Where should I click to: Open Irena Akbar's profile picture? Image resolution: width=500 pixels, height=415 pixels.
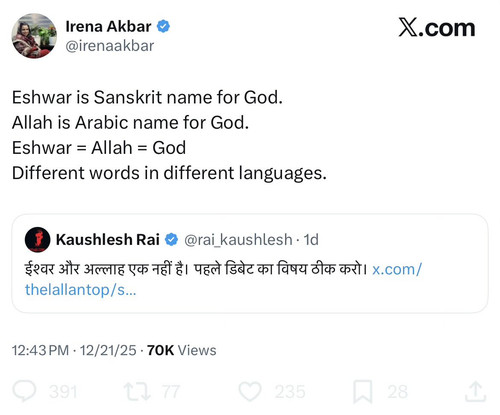34,36
